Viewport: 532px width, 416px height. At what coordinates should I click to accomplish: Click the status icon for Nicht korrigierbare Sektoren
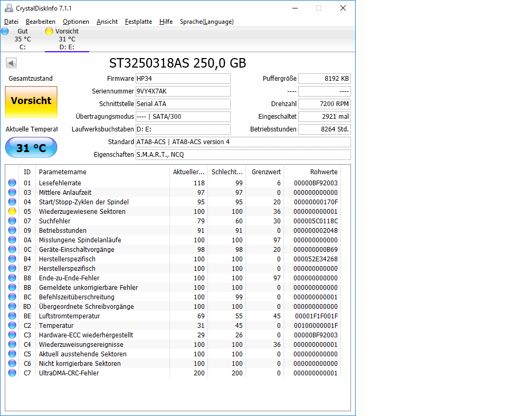pyautogui.click(x=12, y=363)
